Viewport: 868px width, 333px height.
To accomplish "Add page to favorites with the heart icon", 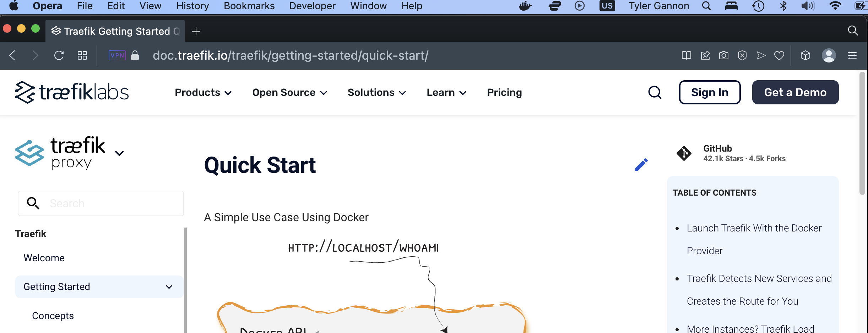I will [x=779, y=55].
